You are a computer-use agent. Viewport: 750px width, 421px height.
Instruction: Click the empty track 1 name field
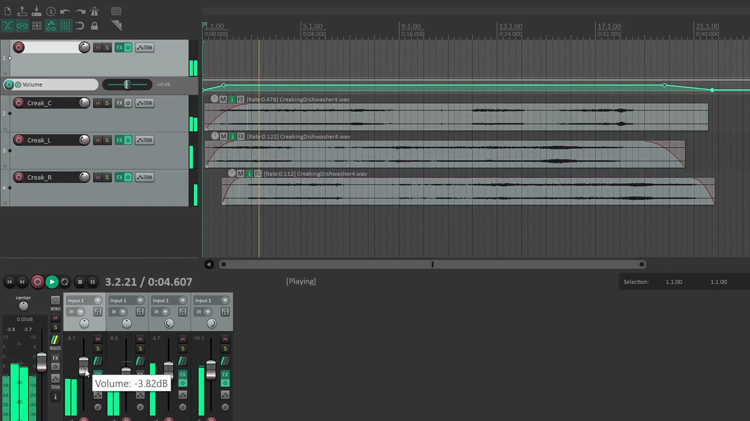(52, 47)
